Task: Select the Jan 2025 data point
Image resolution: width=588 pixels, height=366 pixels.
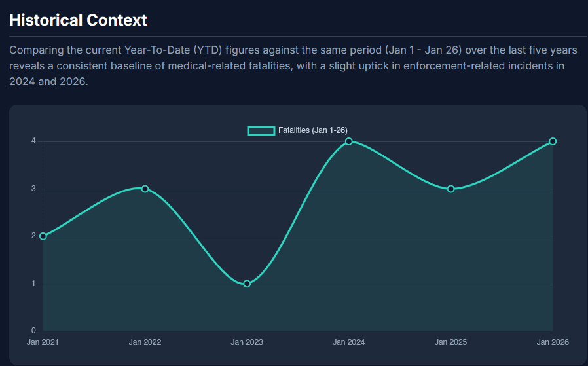Action: pyautogui.click(x=450, y=189)
